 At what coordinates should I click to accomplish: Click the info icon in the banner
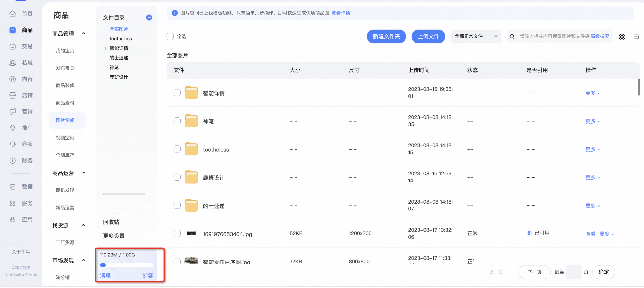pyautogui.click(x=175, y=13)
